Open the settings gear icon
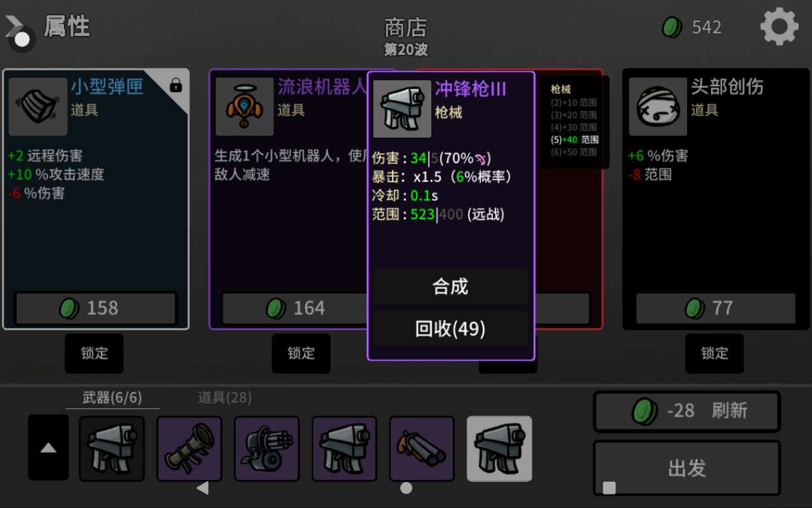812x508 pixels. pos(779,27)
